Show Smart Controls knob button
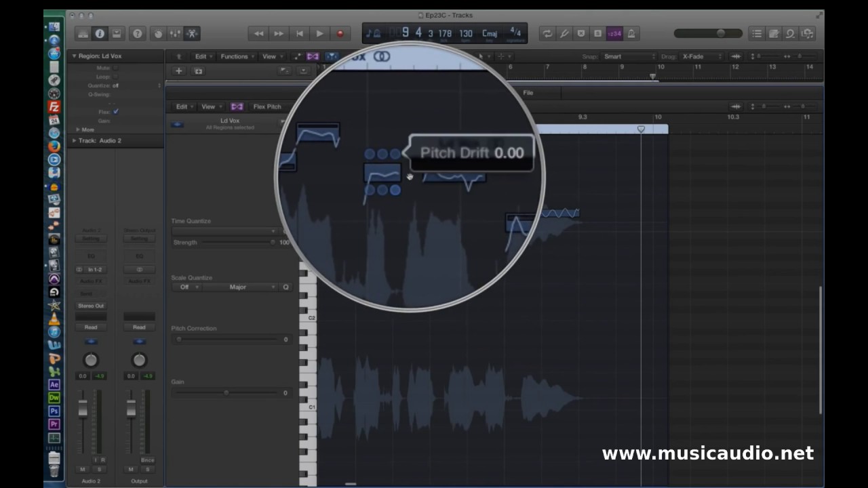The image size is (868, 488). [x=159, y=33]
